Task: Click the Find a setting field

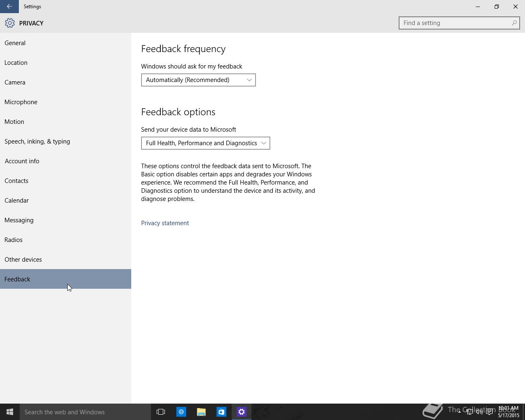Action: click(x=459, y=23)
